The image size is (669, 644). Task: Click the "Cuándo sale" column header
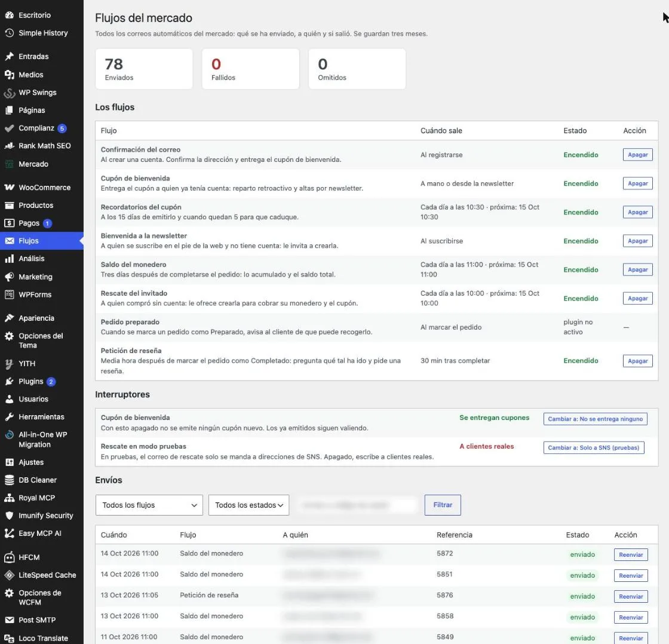(x=441, y=131)
